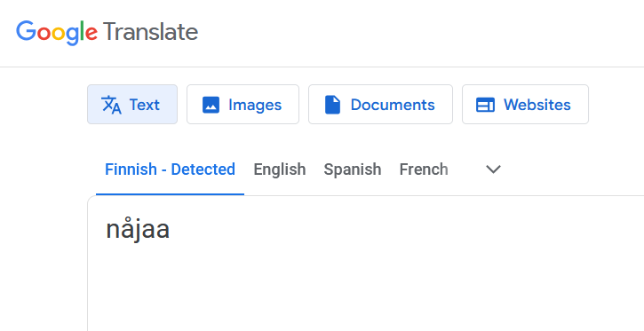Click the browser window icon on Websites button
This screenshot has width=644, height=331.
(x=485, y=105)
